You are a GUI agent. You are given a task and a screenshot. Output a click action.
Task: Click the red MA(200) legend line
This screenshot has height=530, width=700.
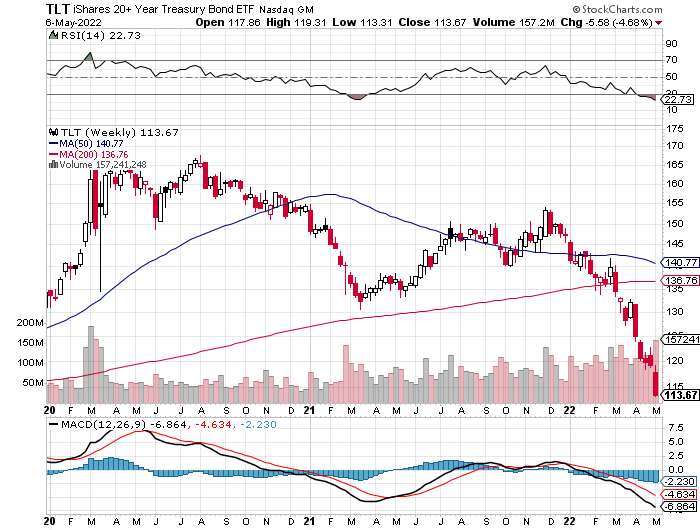click(x=54, y=154)
